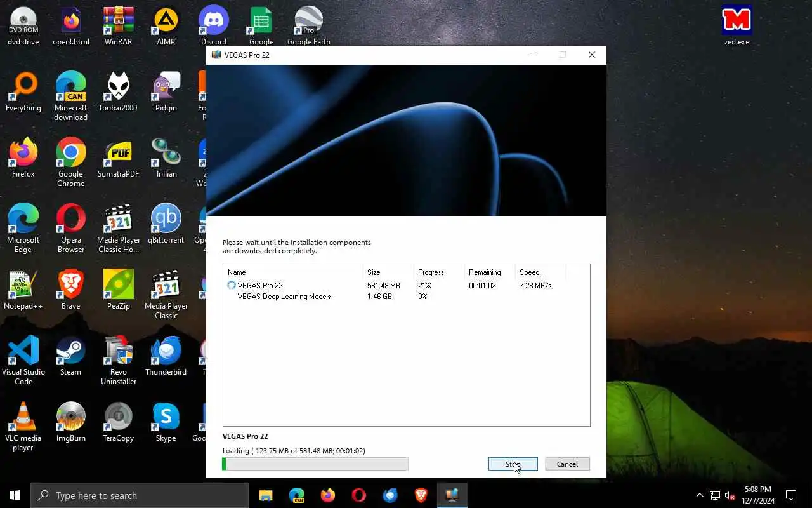Select the Revo Uninstaller shortcut

point(119,361)
